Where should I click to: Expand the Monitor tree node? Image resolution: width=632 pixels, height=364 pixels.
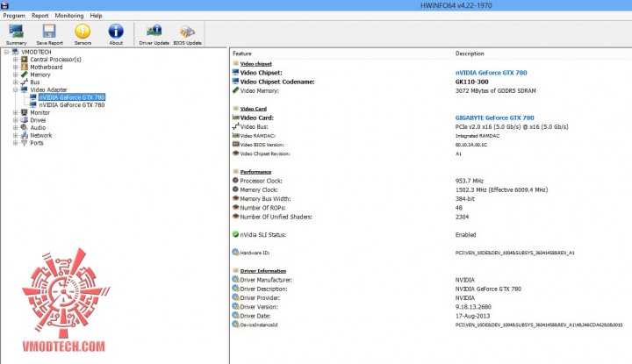tap(15, 112)
